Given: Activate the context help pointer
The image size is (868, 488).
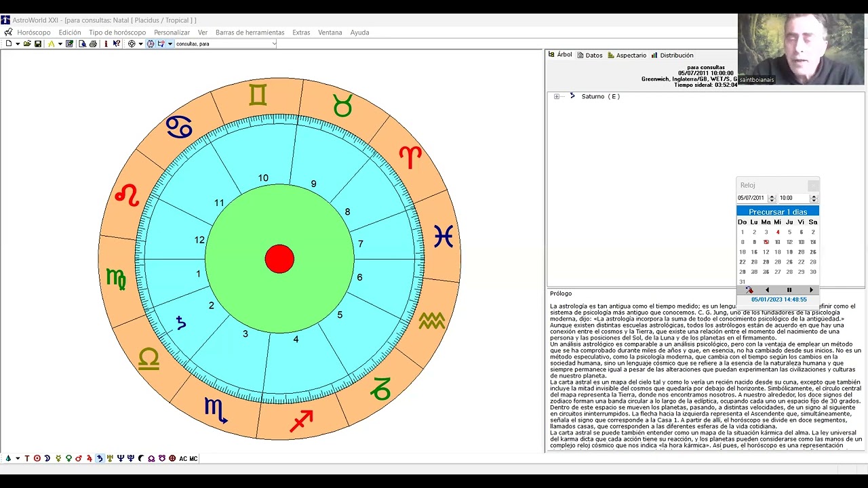Looking at the screenshot, I should tap(116, 43).
